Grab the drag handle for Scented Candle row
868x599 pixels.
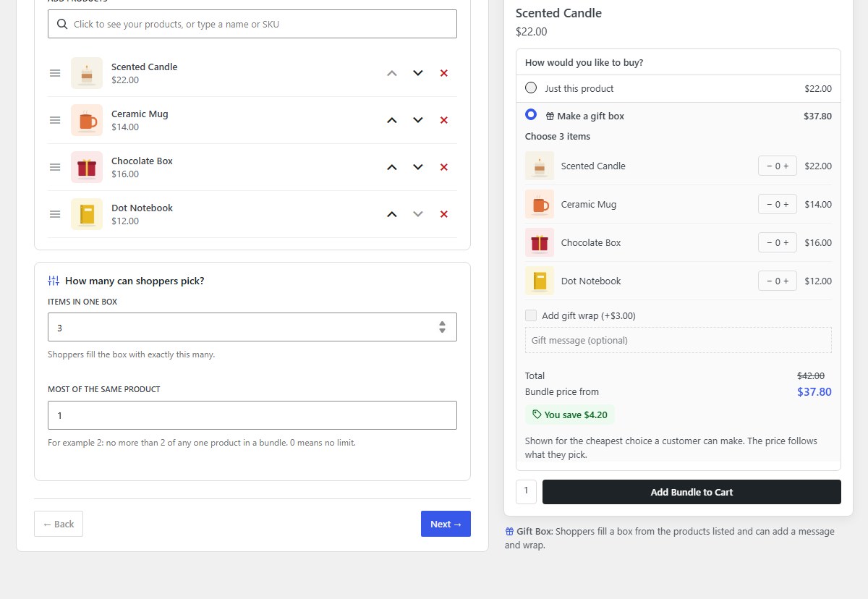click(55, 73)
